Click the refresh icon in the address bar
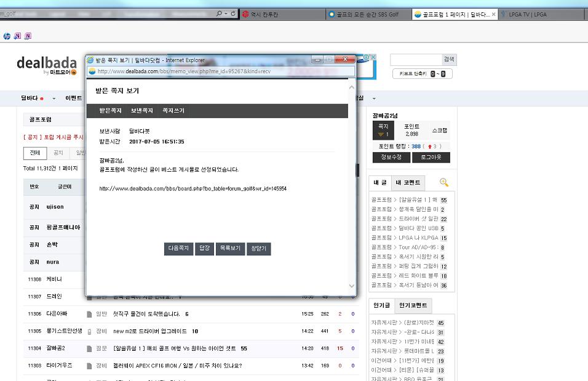The width and height of the screenshot is (588, 381). click(x=233, y=14)
